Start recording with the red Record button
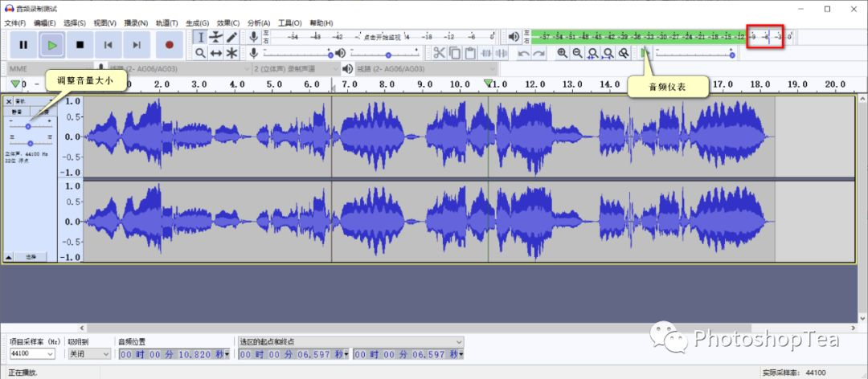 [170, 46]
